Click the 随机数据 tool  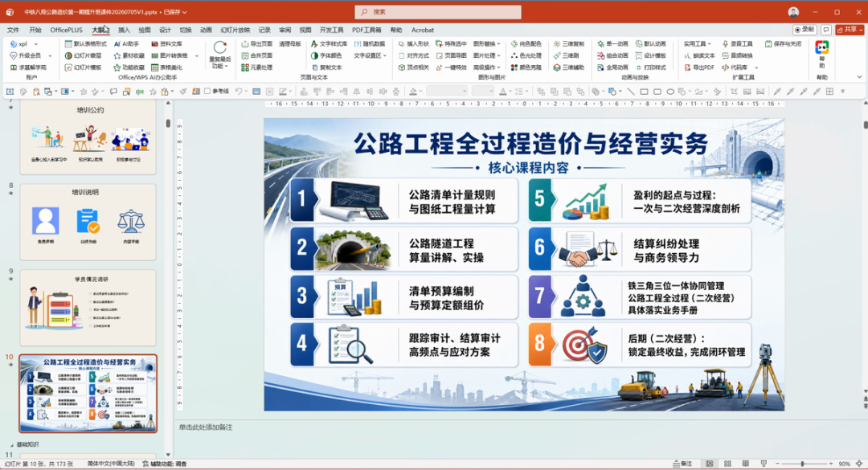pos(370,43)
